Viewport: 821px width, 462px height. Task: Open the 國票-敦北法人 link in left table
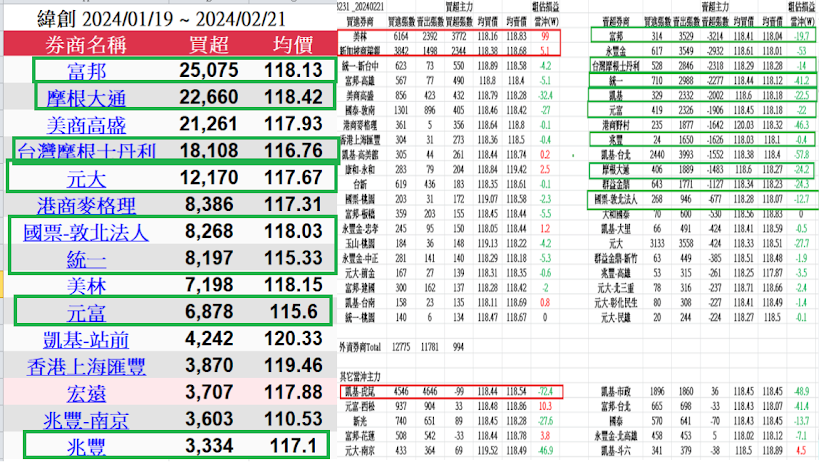86,232
